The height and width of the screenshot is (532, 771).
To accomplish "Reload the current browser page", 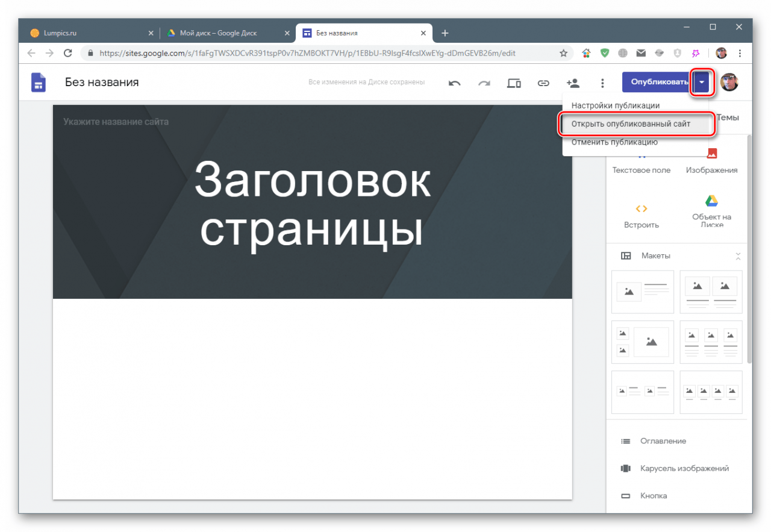I will [x=68, y=53].
